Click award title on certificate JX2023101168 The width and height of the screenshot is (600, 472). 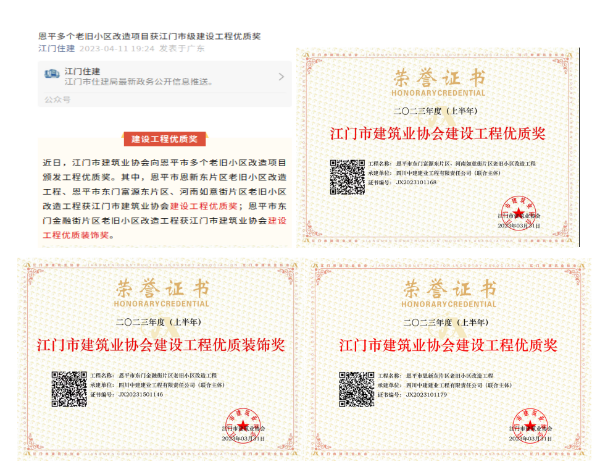click(x=438, y=134)
